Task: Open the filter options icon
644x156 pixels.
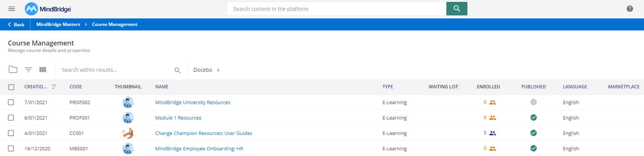Action: pyautogui.click(x=29, y=70)
